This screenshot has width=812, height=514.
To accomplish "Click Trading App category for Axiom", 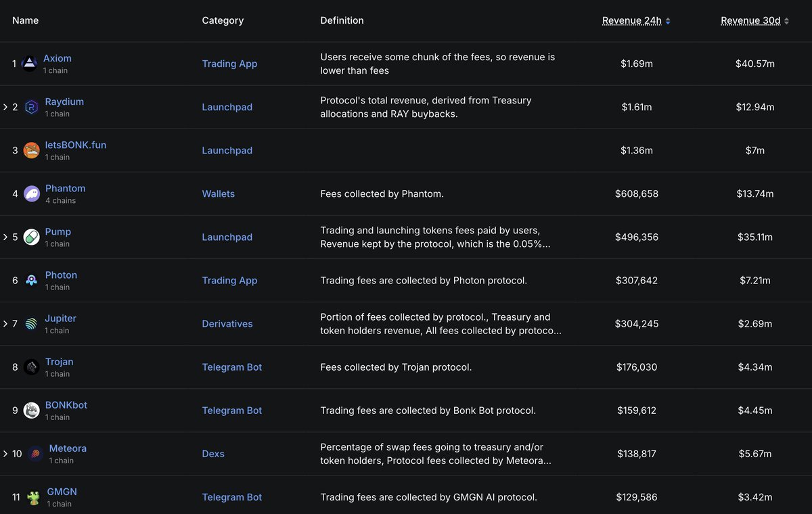I will [229, 64].
